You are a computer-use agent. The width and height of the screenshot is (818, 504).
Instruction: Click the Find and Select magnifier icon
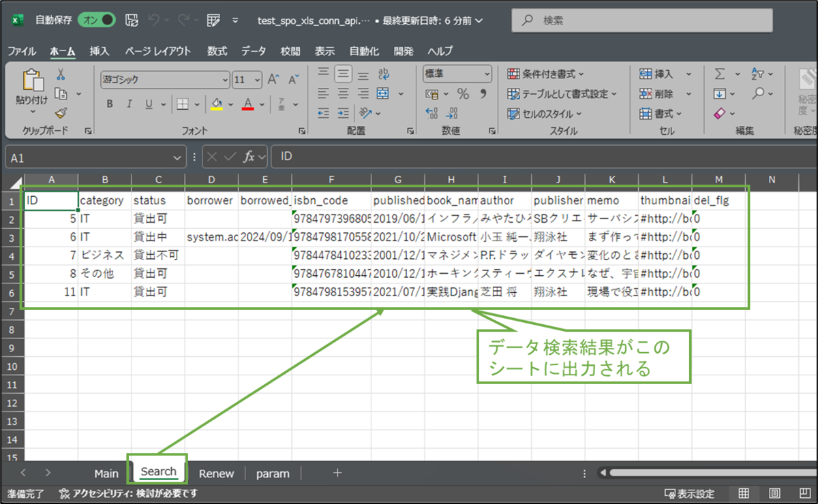[x=758, y=94]
